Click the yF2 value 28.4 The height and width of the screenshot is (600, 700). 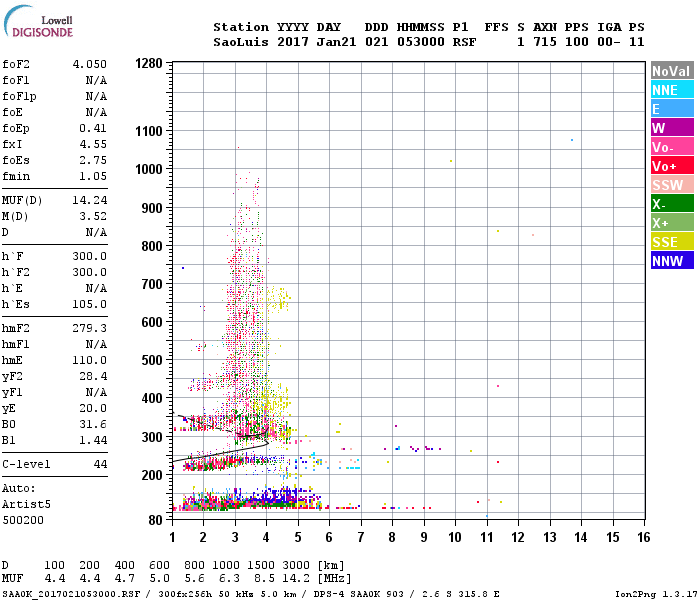pos(93,376)
